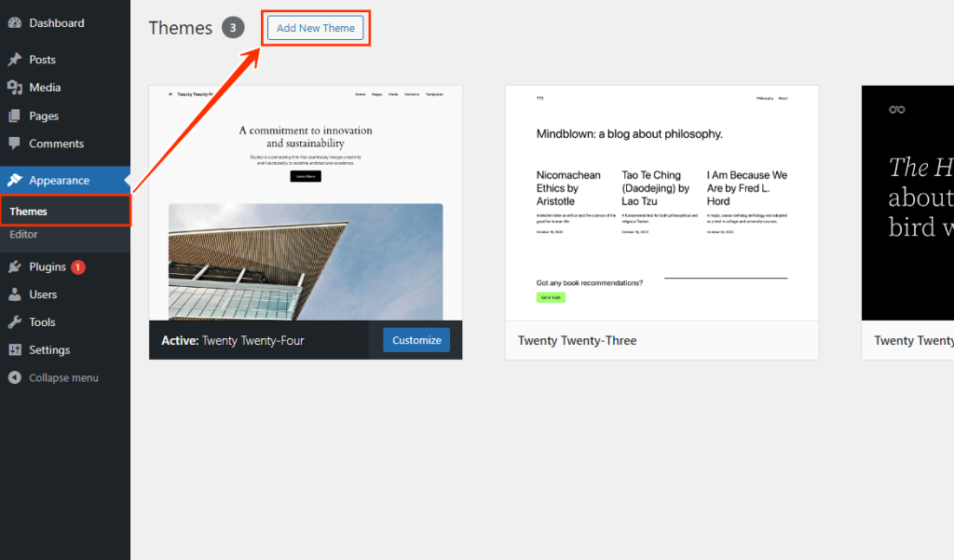This screenshot has width=954, height=560.
Task: Click the Posts pushpin icon
Action: pyautogui.click(x=15, y=60)
